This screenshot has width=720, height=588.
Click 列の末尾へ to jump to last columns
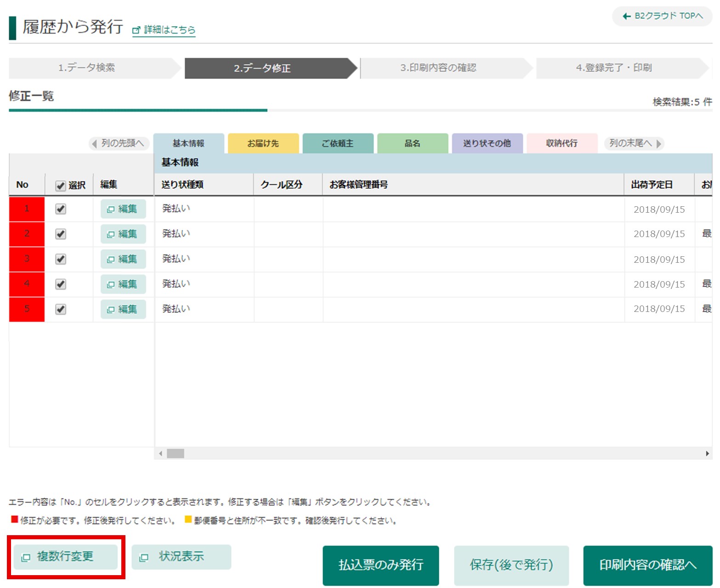(632, 143)
